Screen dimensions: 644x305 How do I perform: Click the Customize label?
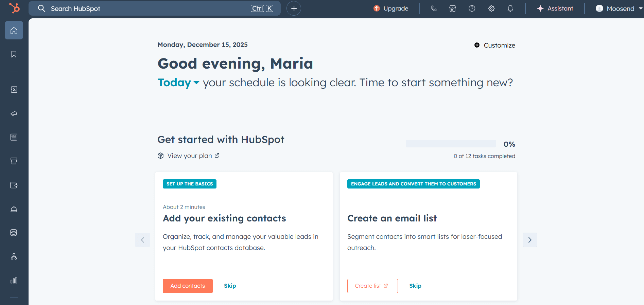click(x=500, y=45)
